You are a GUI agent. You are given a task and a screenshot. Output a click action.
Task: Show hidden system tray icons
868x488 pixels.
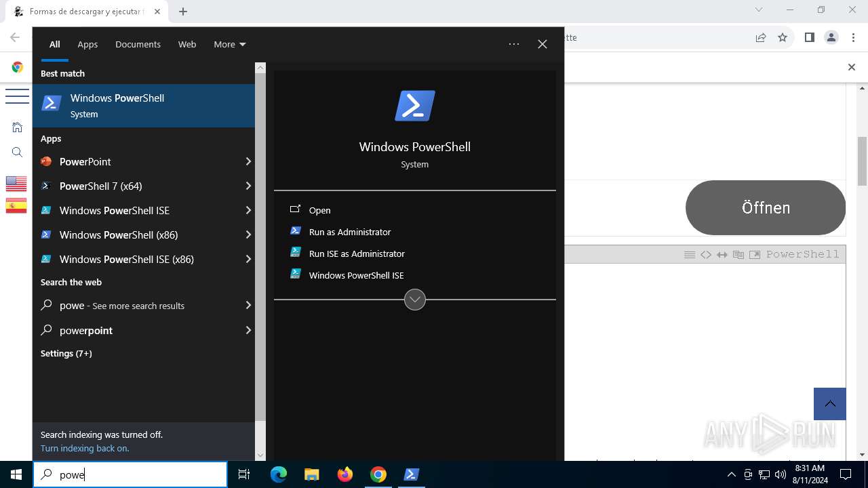click(x=731, y=474)
